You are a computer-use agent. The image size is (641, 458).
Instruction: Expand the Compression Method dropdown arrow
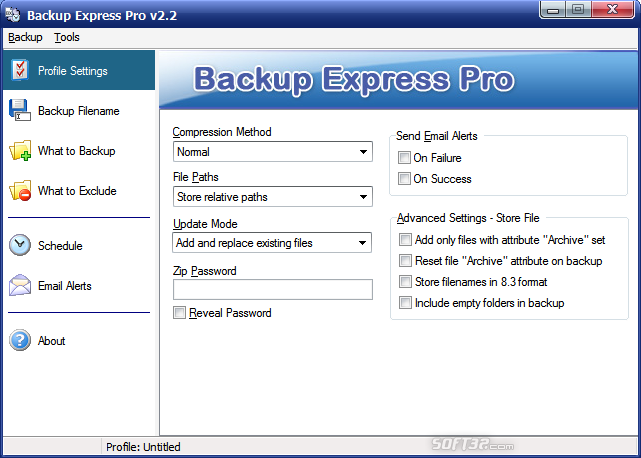pyautogui.click(x=363, y=152)
